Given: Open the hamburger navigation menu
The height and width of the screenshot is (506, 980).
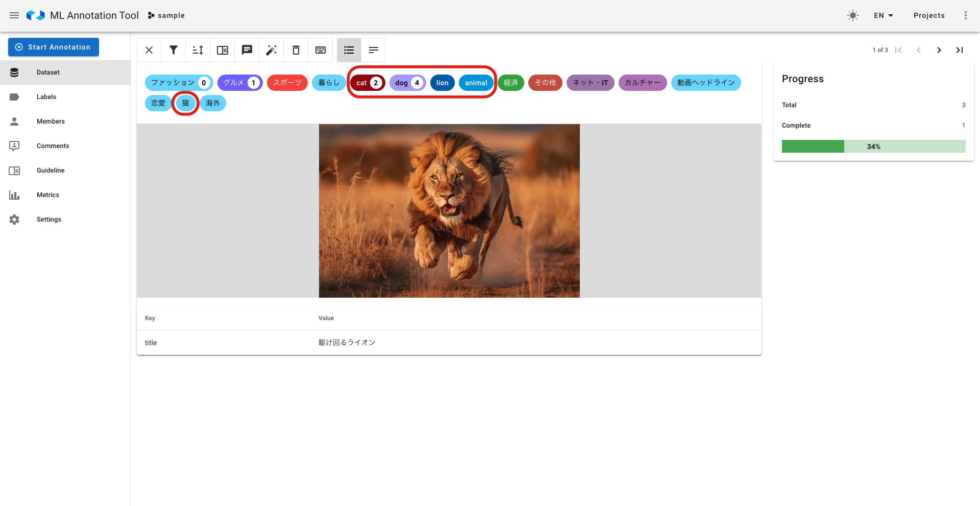Looking at the screenshot, I should tap(14, 15).
